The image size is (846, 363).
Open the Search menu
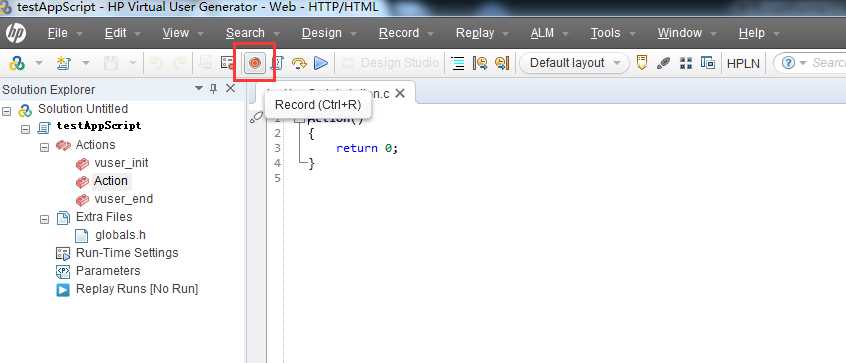click(245, 33)
